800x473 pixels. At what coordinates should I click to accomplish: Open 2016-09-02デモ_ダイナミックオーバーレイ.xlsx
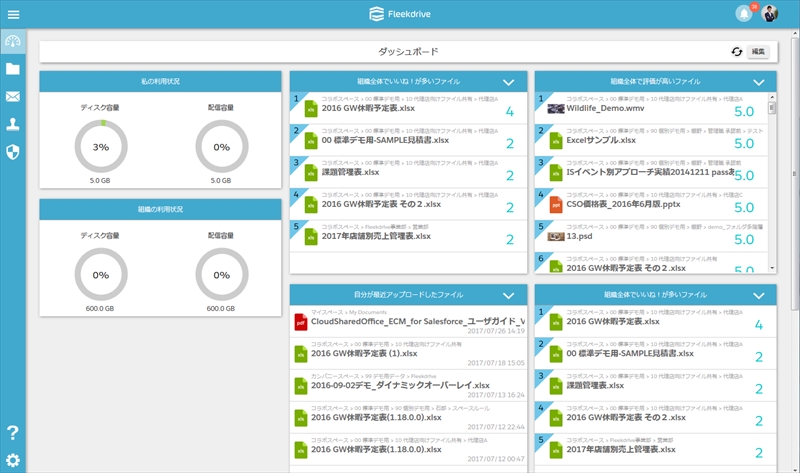pos(400,385)
